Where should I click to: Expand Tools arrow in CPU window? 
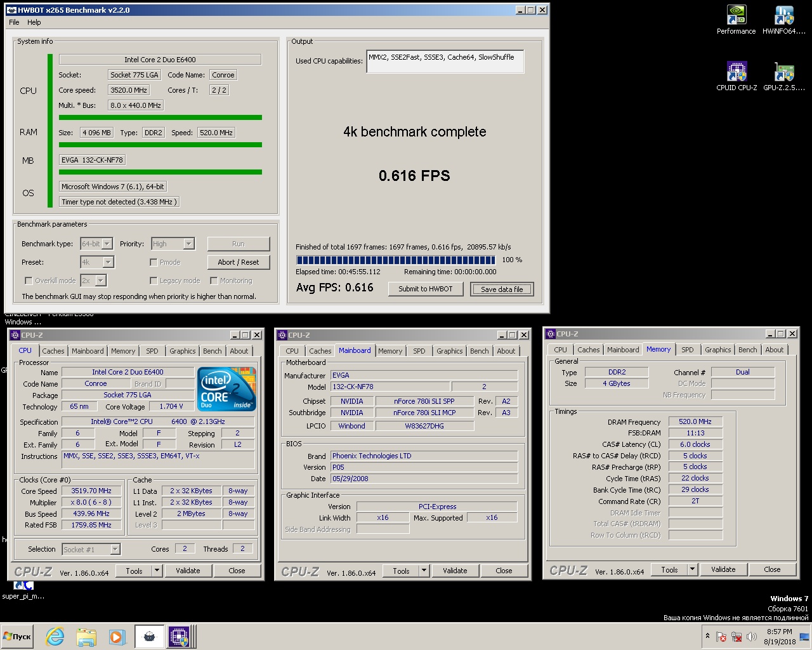157,571
